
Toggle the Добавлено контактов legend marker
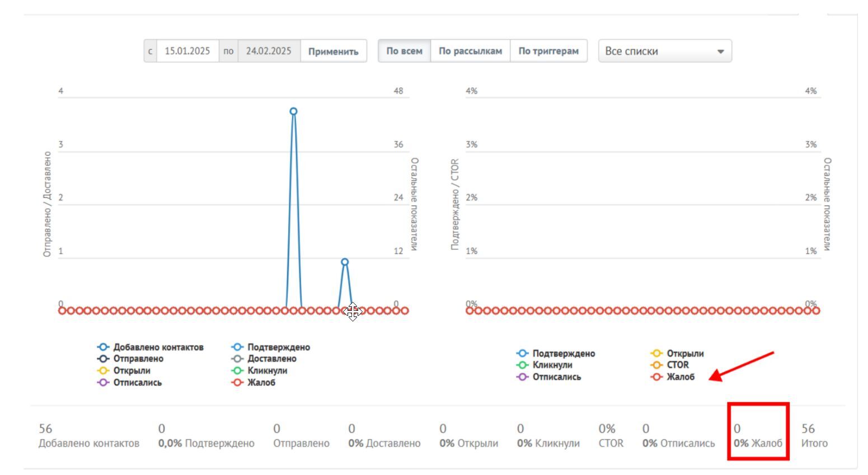click(103, 347)
